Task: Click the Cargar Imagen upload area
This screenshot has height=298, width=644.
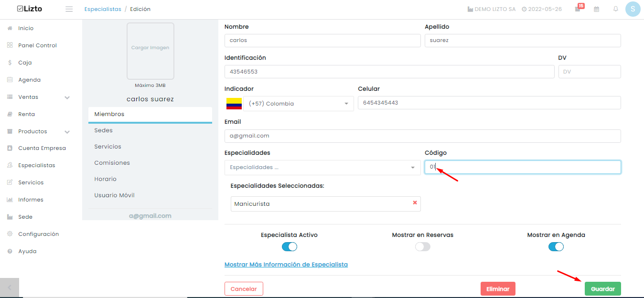Action: click(x=150, y=51)
